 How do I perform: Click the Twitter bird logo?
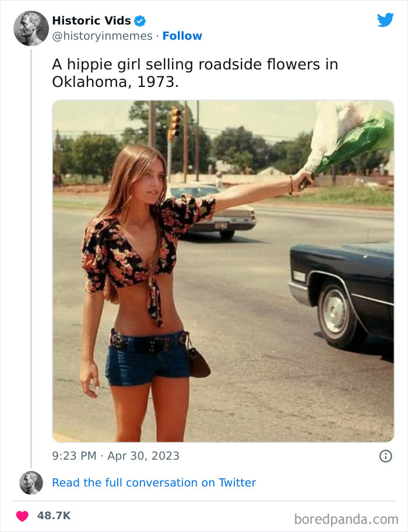pyautogui.click(x=385, y=20)
